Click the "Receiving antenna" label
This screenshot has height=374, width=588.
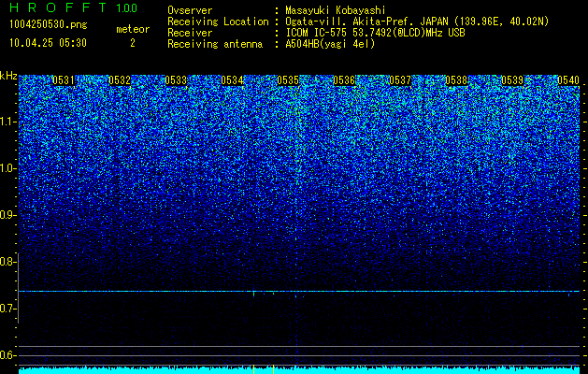coord(215,44)
